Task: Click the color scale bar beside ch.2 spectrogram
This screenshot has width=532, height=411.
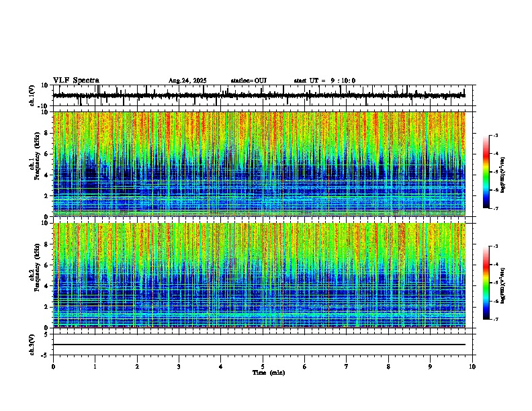Action: click(486, 283)
